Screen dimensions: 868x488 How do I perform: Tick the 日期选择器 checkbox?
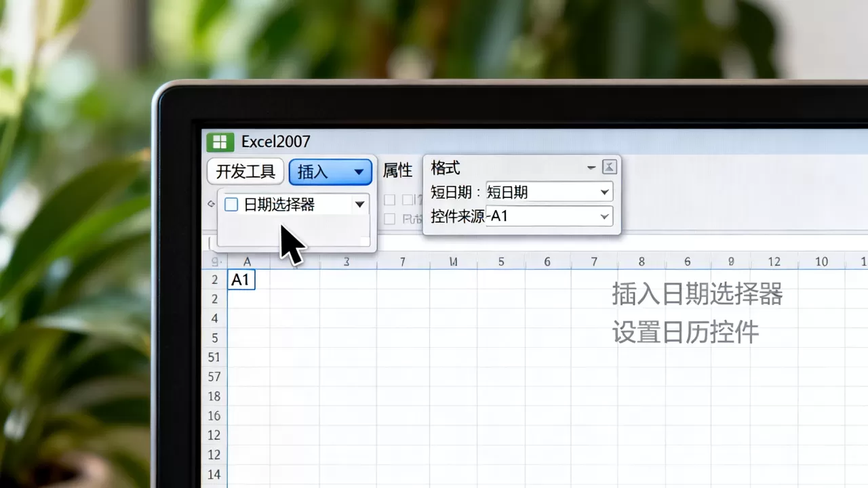[x=231, y=204]
